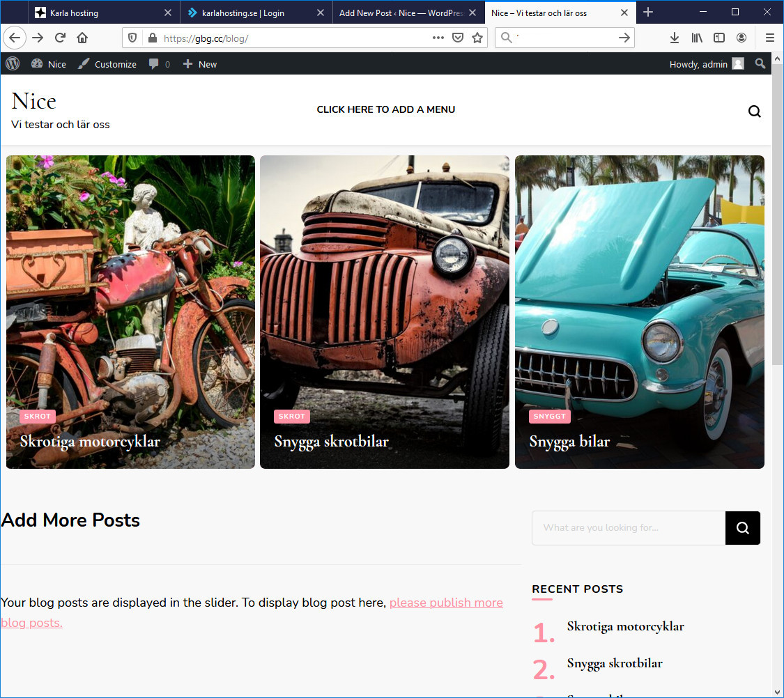Close the Nice – Vi testar tab

click(x=624, y=13)
